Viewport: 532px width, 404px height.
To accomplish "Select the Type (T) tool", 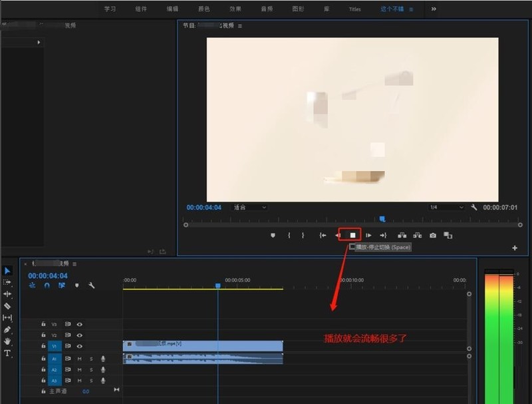I will point(7,353).
